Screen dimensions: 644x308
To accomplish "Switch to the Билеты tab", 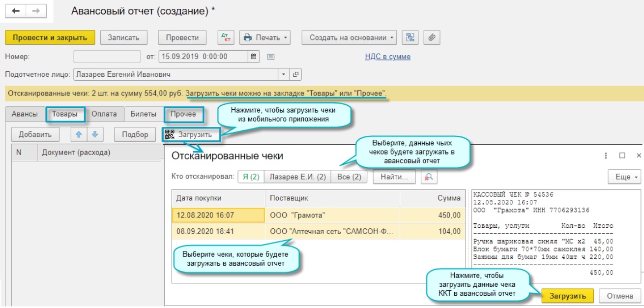I will pyautogui.click(x=144, y=114).
